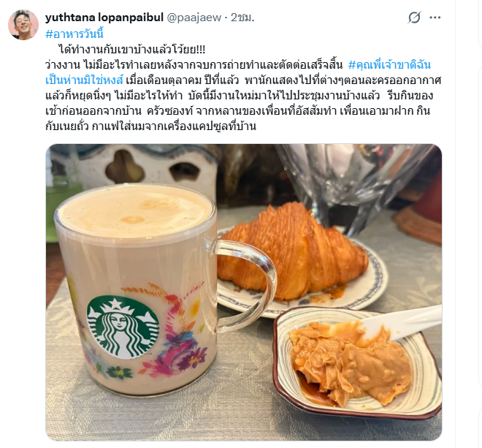Click the white spoon in the photo
Screen dimensions: 482x448
click(402, 322)
